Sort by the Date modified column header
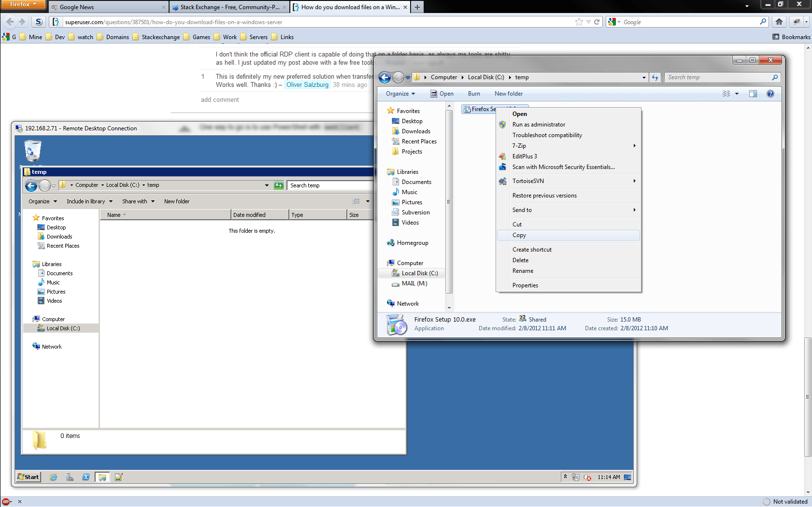Viewport: 812px width, 507px height. (260, 215)
